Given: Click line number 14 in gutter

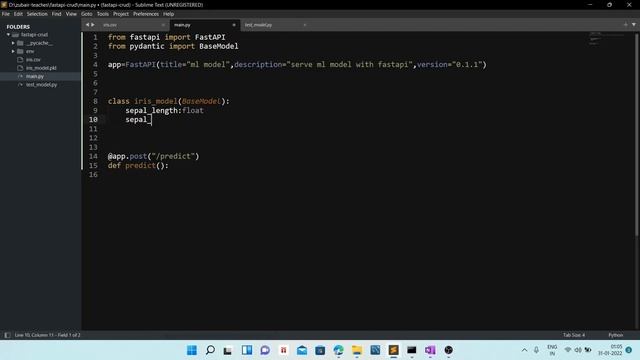Looking at the screenshot, I should (93, 156).
